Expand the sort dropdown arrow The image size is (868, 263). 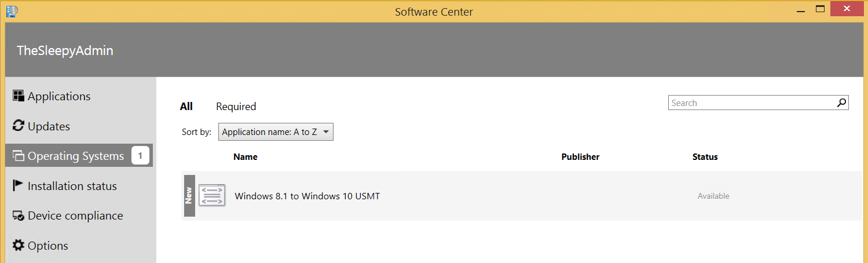[326, 132]
